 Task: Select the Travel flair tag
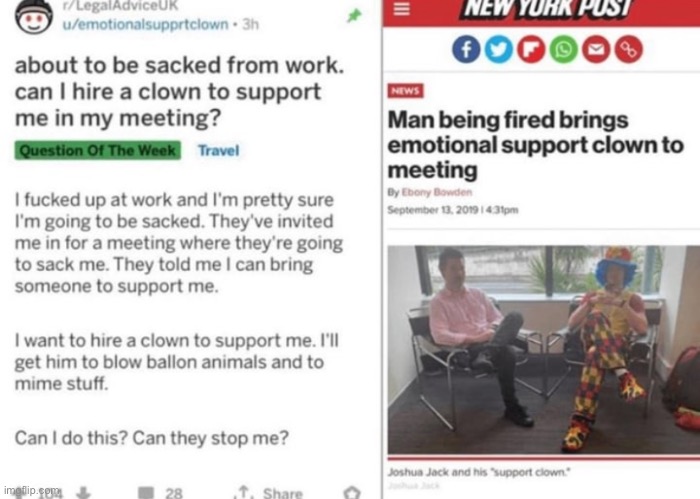pos(219,150)
